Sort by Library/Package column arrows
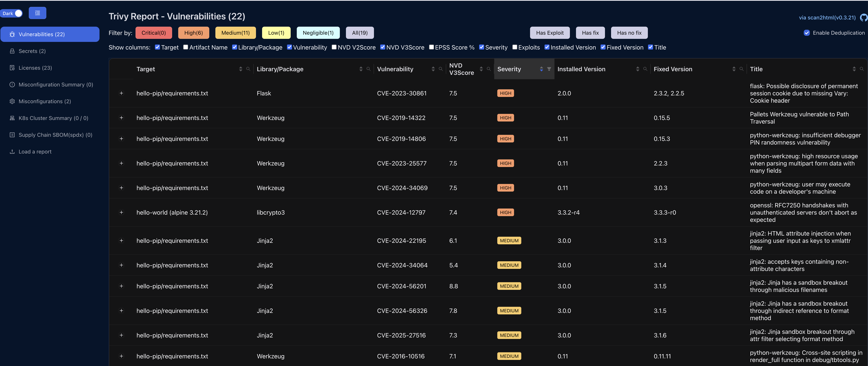This screenshot has height=366, width=868. click(361, 69)
